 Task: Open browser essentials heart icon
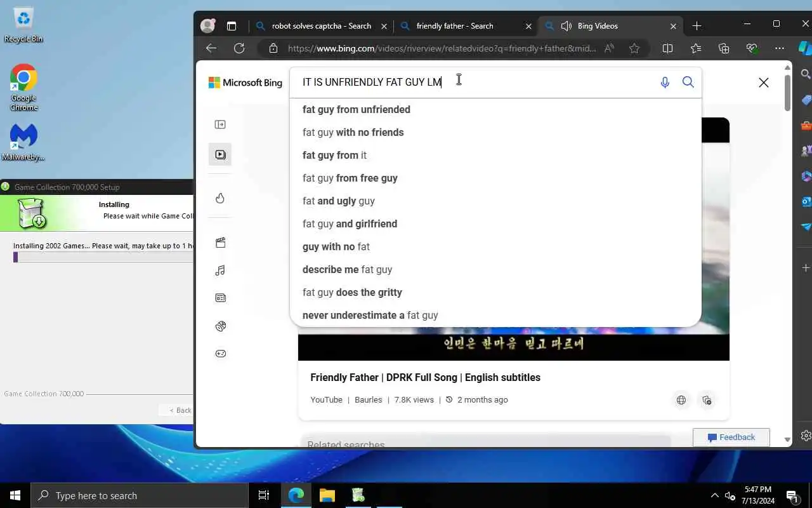click(752, 48)
